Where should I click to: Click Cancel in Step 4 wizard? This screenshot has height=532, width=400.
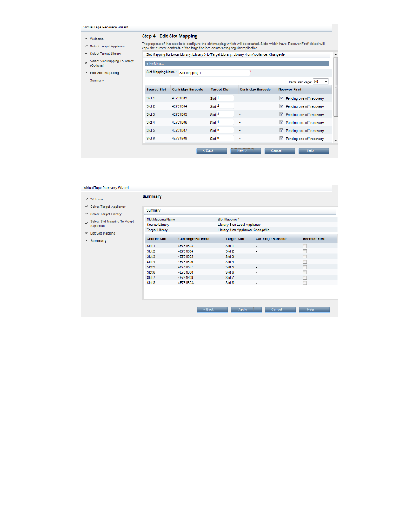[x=280, y=151]
